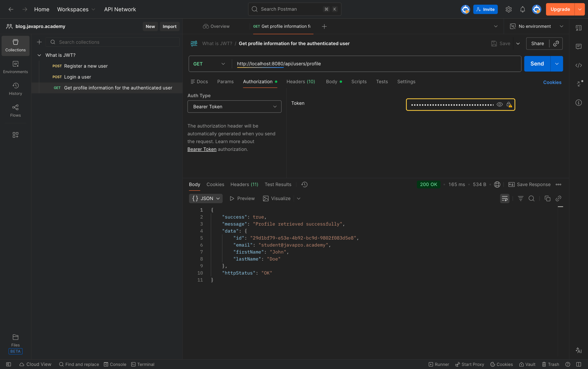Image resolution: width=588 pixels, height=369 pixels.
Task: Switch to the Headers tab of the request
Action: coord(300,82)
